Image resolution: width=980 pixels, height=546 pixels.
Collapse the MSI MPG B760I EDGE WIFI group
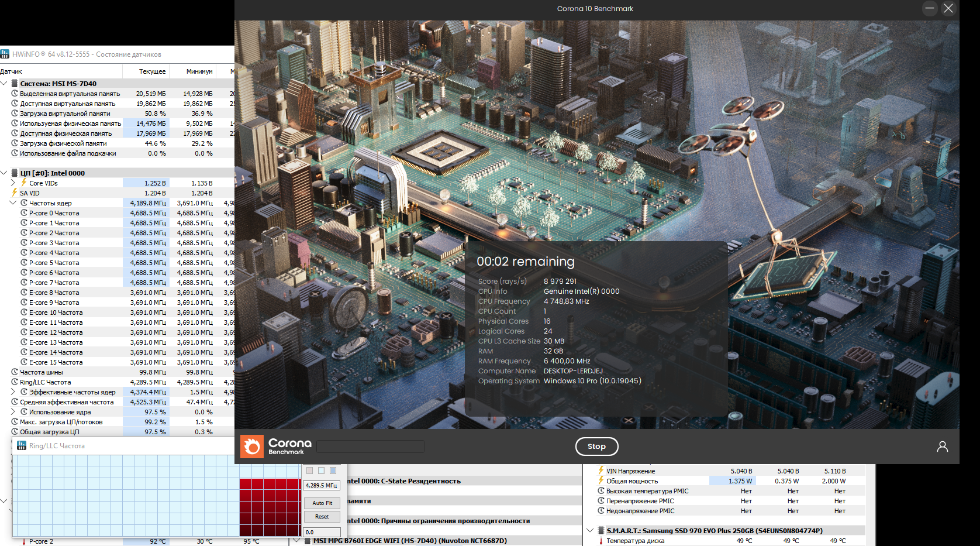(297, 541)
